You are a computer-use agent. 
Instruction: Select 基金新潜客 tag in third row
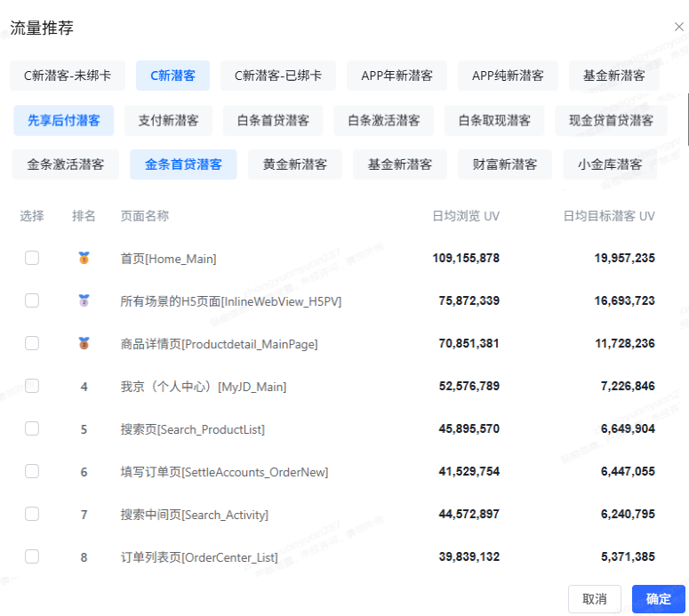click(x=400, y=164)
